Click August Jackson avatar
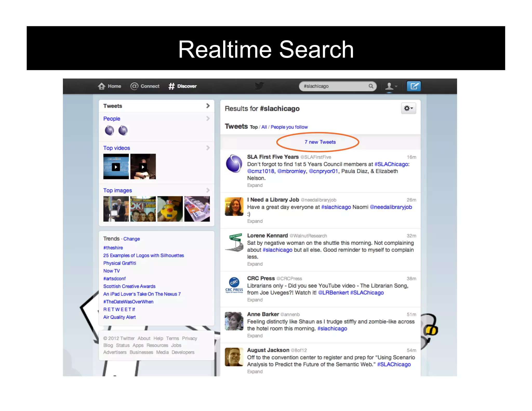Screen dimensions: 532x411 pyautogui.click(x=234, y=357)
